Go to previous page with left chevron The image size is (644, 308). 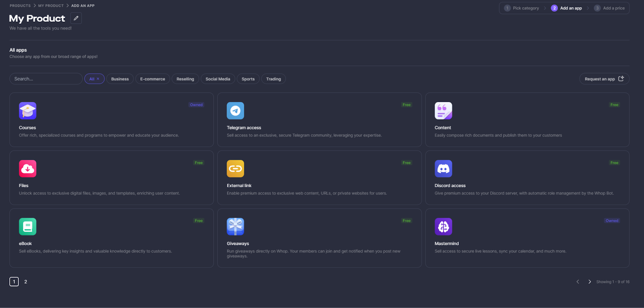pyautogui.click(x=578, y=282)
